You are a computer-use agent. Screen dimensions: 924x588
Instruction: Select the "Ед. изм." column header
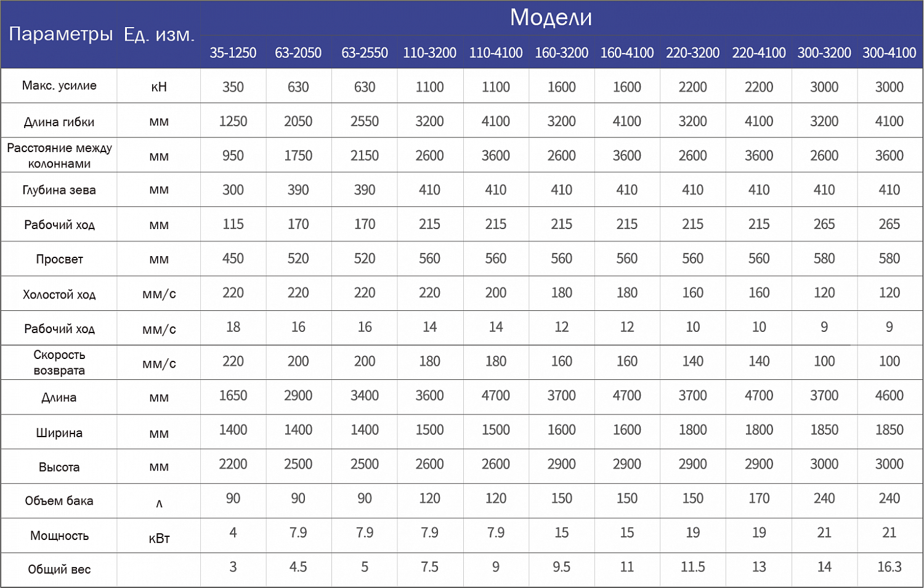(159, 34)
